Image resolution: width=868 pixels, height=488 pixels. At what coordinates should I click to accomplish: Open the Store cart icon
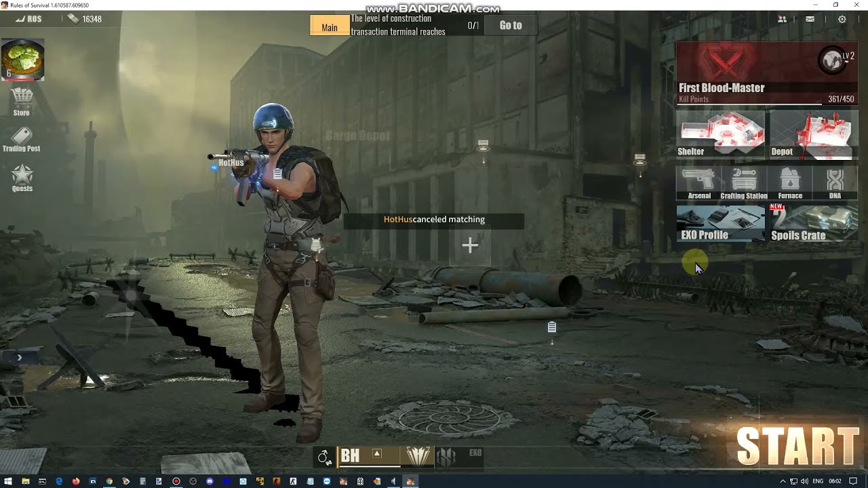22,98
